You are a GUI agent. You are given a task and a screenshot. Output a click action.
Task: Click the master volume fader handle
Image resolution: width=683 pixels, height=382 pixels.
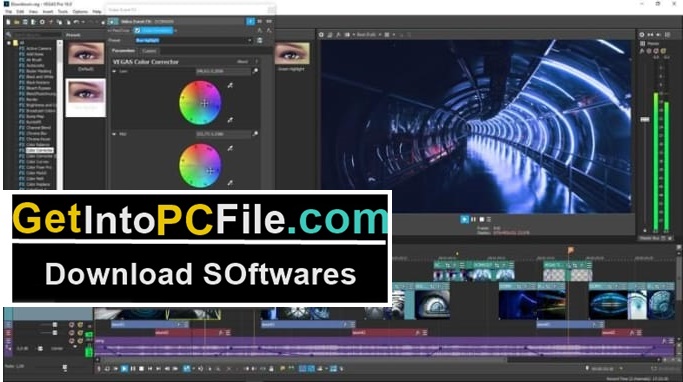click(645, 119)
